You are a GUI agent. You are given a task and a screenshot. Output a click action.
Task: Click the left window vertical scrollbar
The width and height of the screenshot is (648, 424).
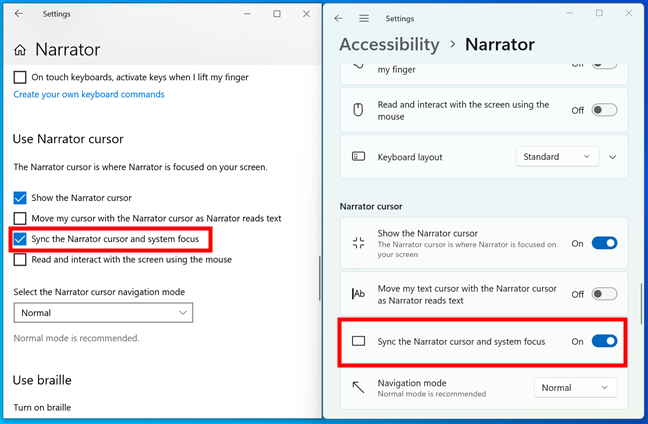[x=319, y=278]
